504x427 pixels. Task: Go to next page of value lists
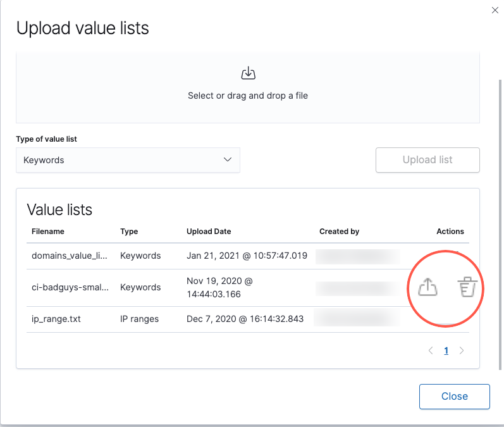click(x=462, y=350)
